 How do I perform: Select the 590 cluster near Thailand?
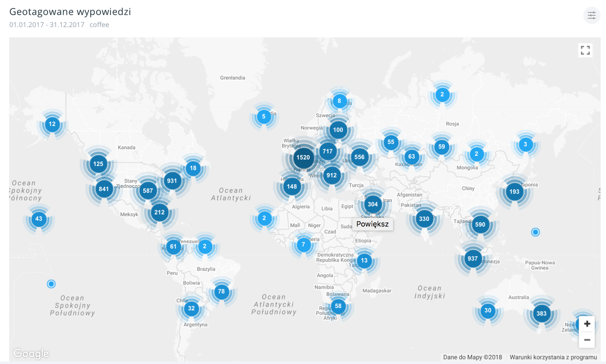(x=480, y=224)
